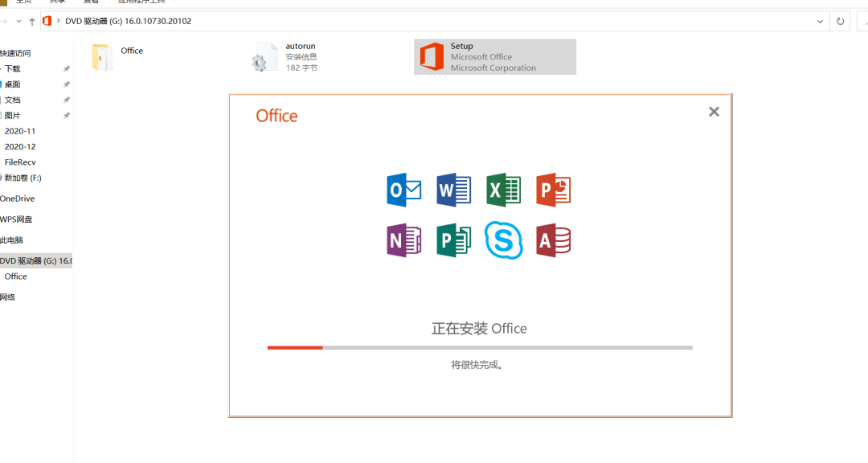The height and width of the screenshot is (463, 868).
Task: Unpin 文档 using its pin icon
Action: 67,100
